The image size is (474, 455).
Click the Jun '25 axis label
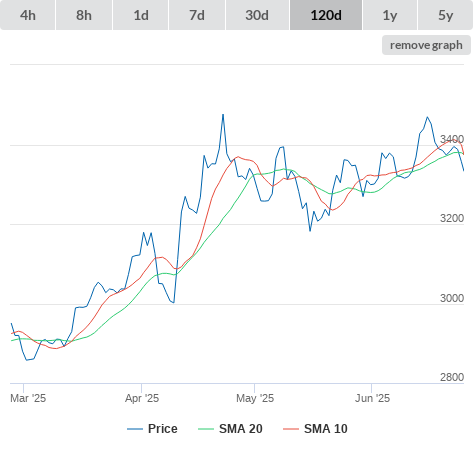point(372,398)
